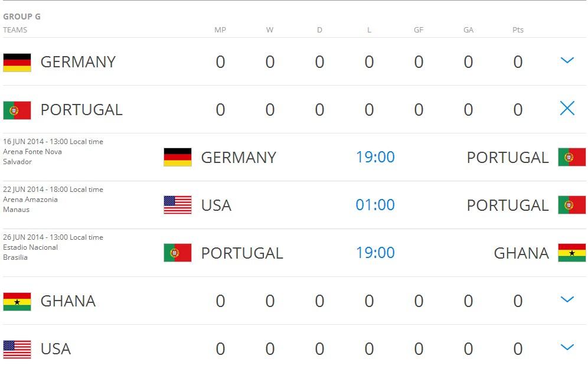Click Ghana flag in 26 June match
Viewport: 588px width, 372px height.
pos(571,253)
